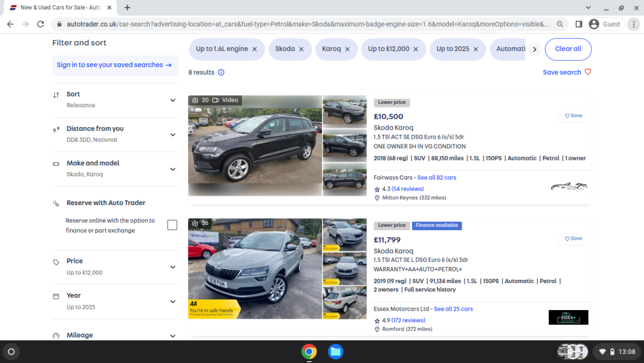This screenshot has height=363, width=644.
Task: Open the launcher circle button
Action: (x=11, y=351)
